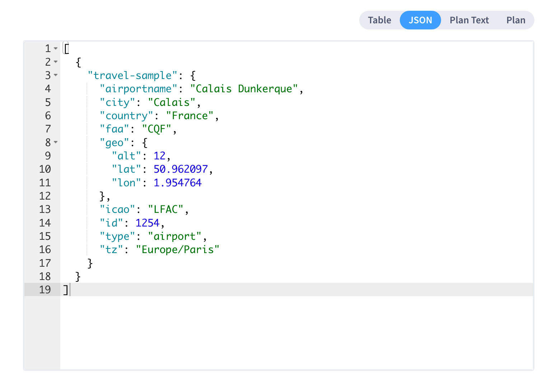Collapse the travel-sample object at line 3
This screenshot has width=557, height=392.
[x=56, y=75]
